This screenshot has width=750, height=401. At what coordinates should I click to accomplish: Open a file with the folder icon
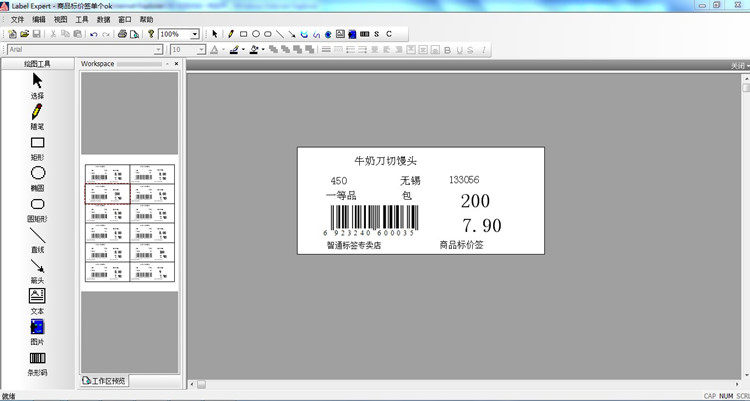[x=24, y=34]
